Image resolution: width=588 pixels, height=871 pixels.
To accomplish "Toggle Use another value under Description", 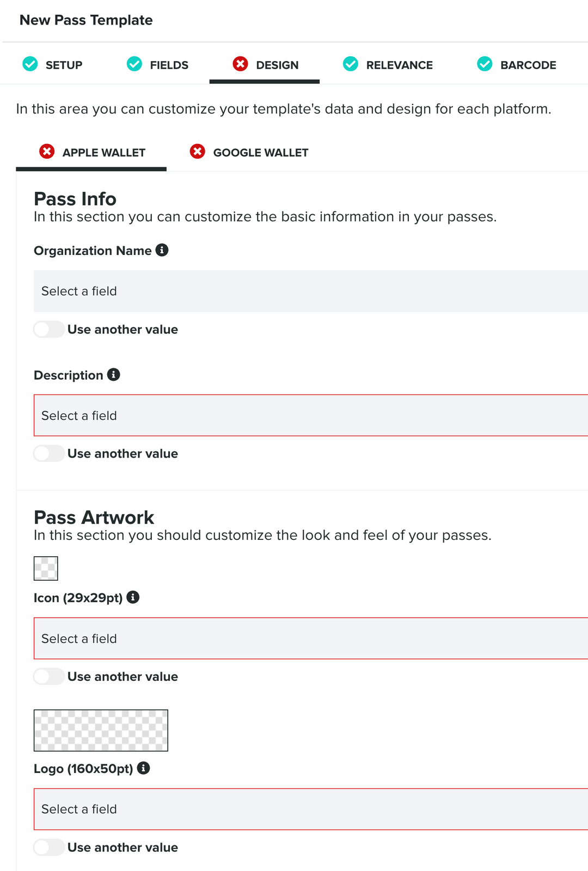I will (x=48, y=453).
